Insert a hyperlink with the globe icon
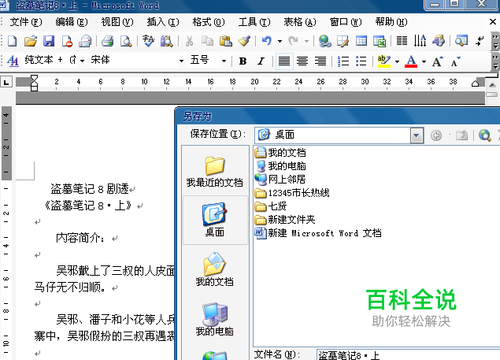Viewport: 500px width, 360px height. (325, 41)
